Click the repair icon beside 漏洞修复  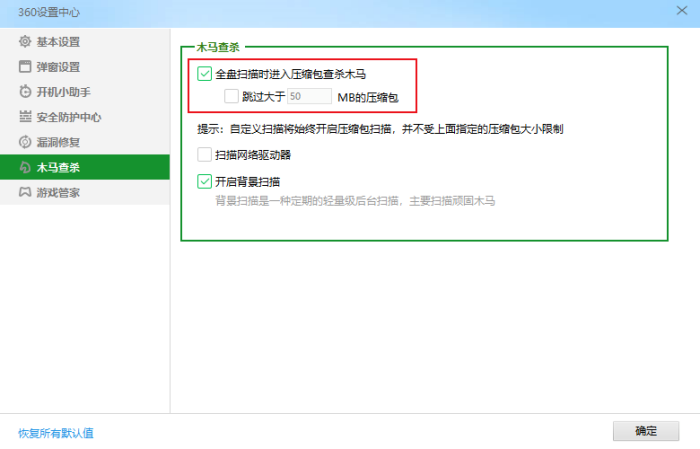(25, 142)
